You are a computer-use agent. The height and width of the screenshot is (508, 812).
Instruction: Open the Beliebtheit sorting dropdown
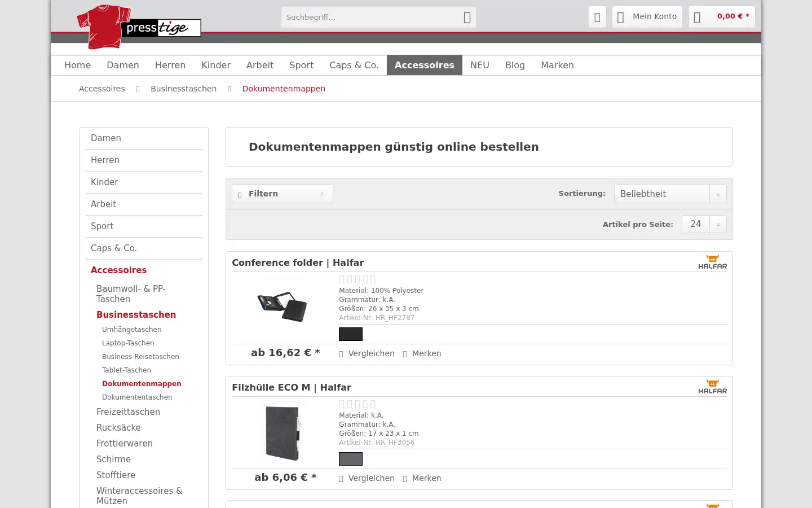(x=670, y=194)
